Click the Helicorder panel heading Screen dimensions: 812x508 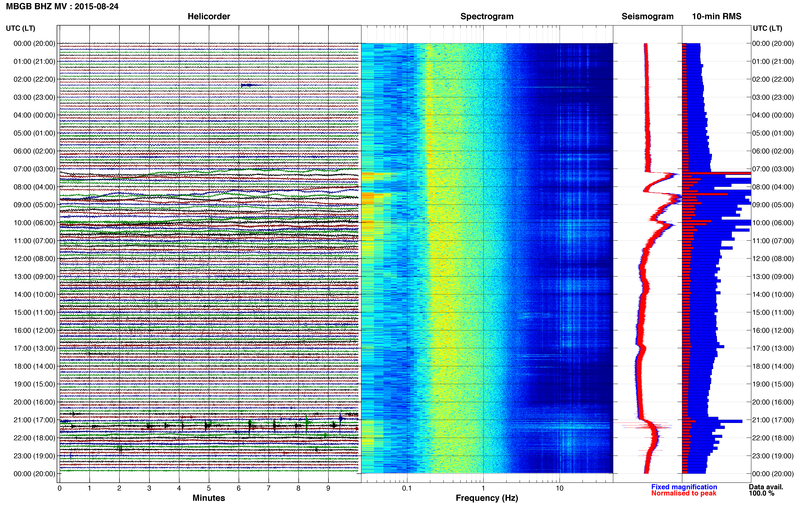pyautogui.click(x=209, y=16)
